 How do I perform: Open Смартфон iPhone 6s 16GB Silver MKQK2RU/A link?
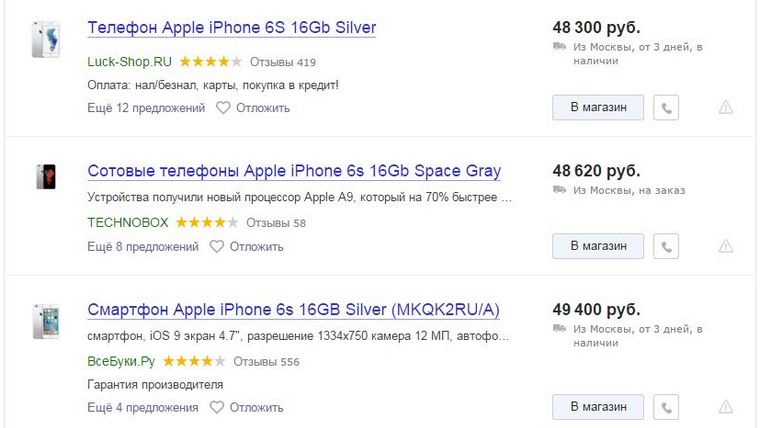coord(293,310)
